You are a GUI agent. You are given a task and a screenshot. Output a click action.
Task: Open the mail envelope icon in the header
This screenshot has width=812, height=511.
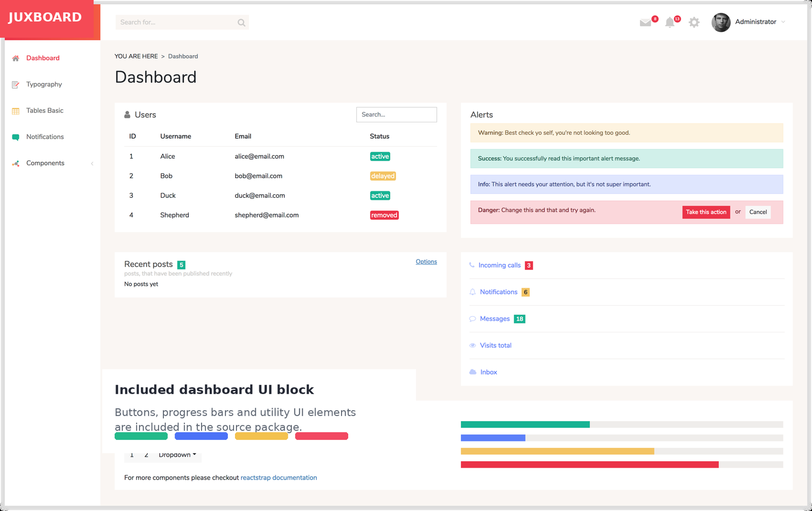pos(645,22)
